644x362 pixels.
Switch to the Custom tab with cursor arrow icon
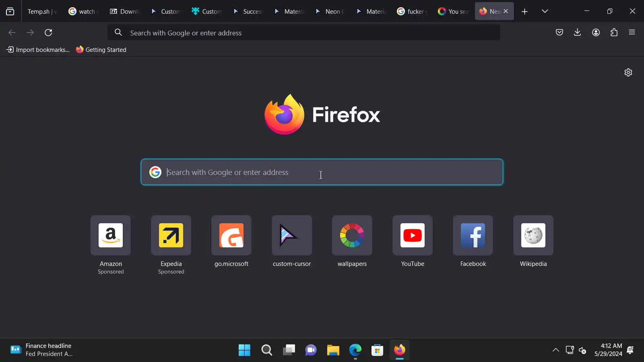165,11
